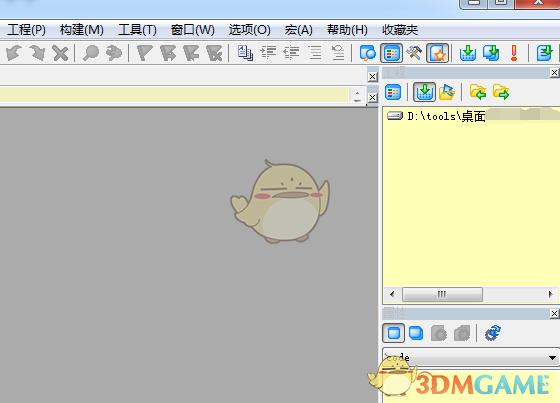Click the bookmark flag with left arrow

(191, 53)
